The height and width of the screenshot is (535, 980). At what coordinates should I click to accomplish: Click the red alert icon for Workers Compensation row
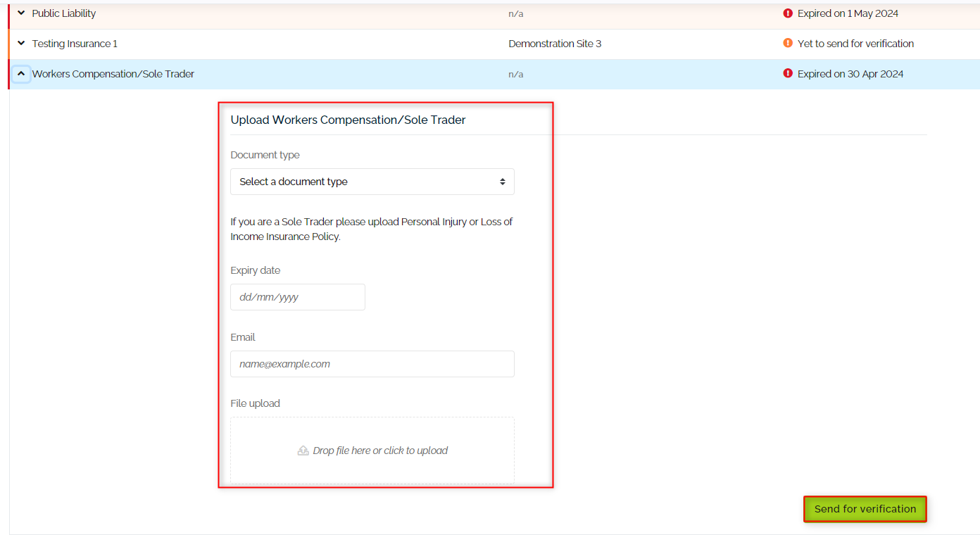tap(787, 73)
